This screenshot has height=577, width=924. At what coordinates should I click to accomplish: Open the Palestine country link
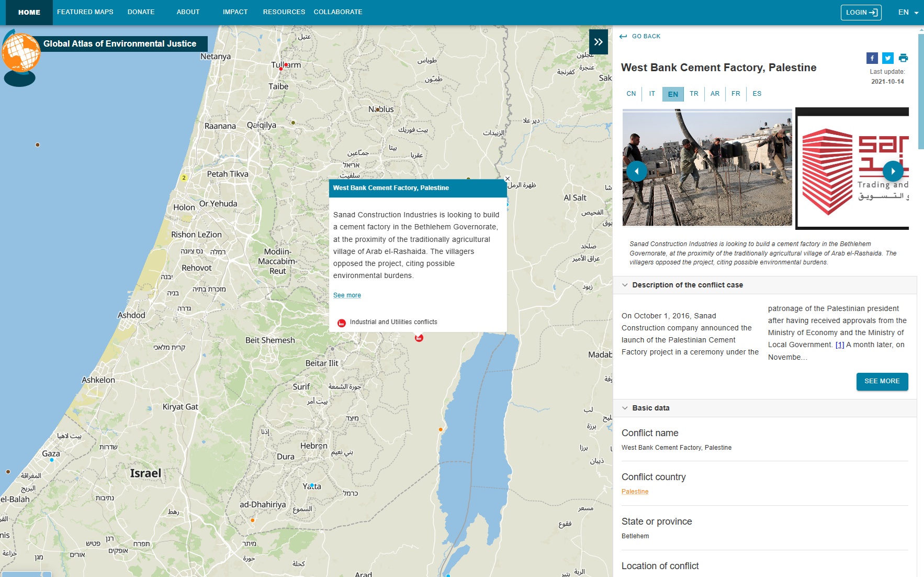(x=635, y=492)
